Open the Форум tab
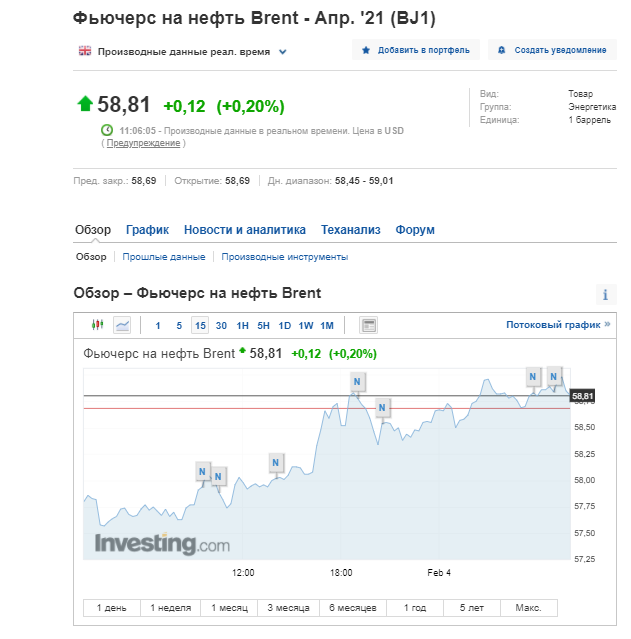This screenshot has height=639, width=631. coord(415,229)
